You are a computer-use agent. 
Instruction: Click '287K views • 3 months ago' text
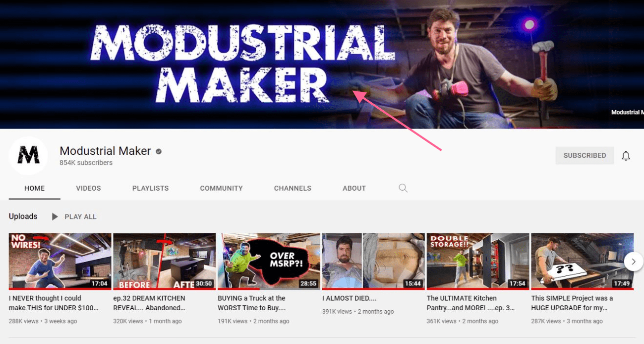[567, 321]
